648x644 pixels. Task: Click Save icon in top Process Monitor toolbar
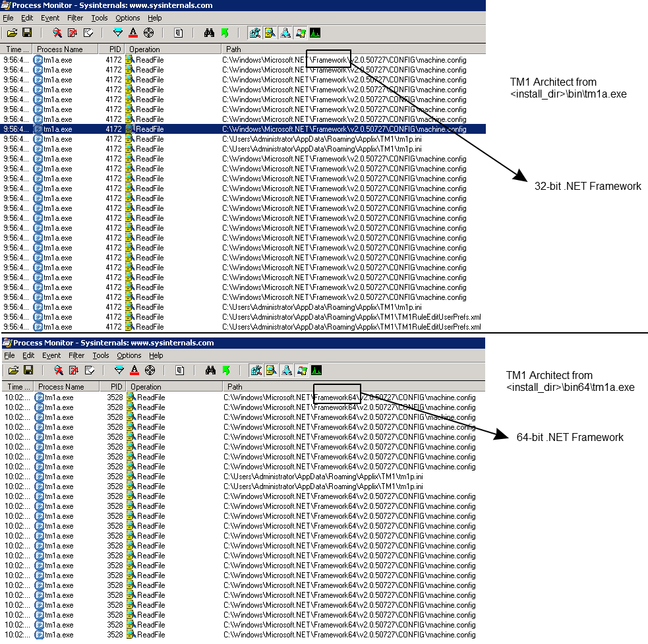(x=27, y=33)
